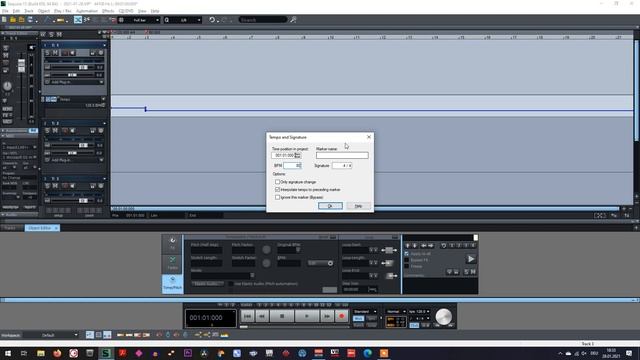Arm track 1 record button
The height and width of the screenshot is (360, 640).
pos(64,53)
